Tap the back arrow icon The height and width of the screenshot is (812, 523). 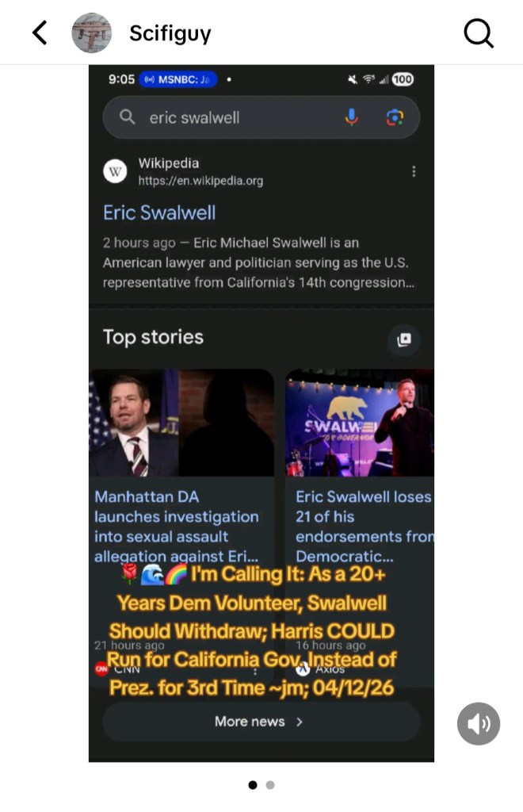(40, 33)
